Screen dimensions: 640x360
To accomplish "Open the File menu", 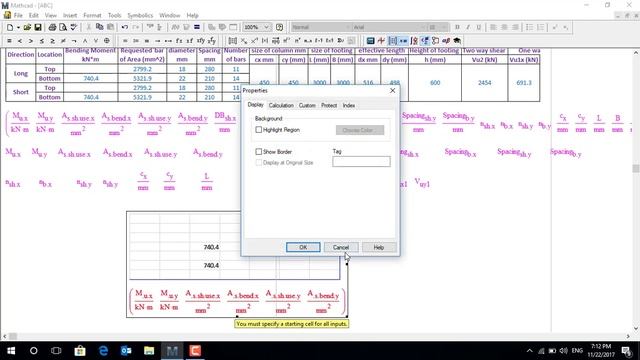I will click(18, 16).
